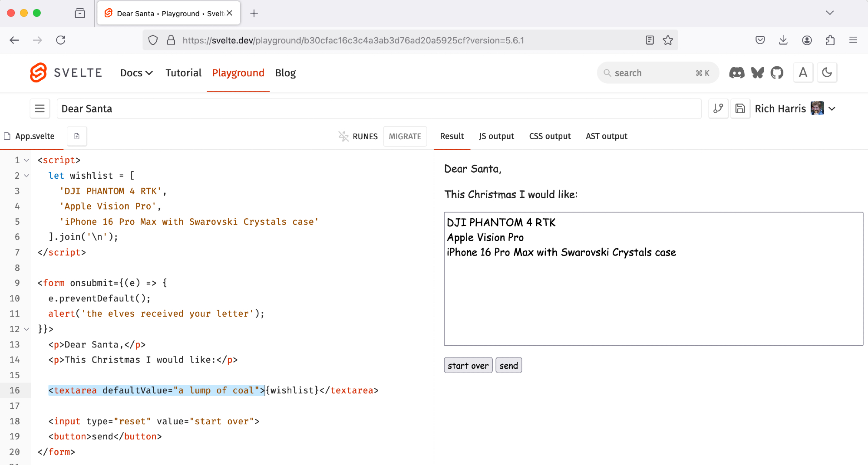Viewport: 868px width, 465px height.
Task: Collapse the script block fold on line 1
Action: click(26, 160)
